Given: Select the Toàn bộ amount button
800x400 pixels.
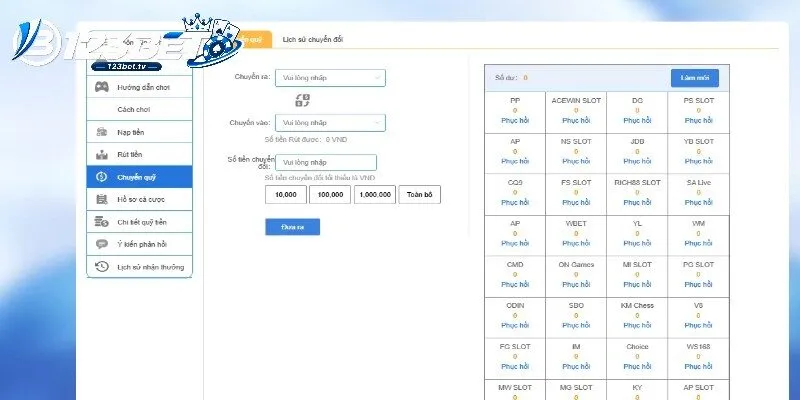Looking at the screenshot, I should click(x=419, y=194).
